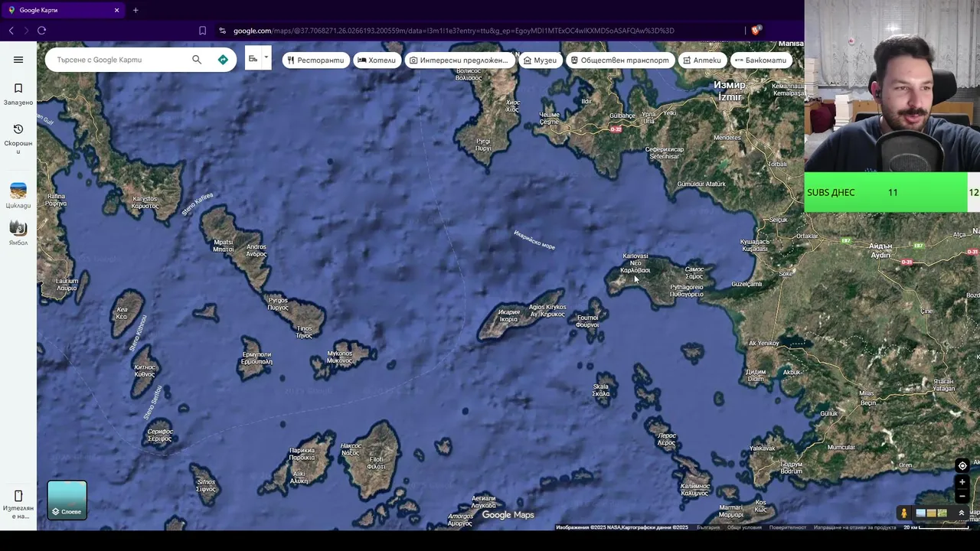Go back with the browser back arrow
The width and height of the screenshot is (980, 551).
(x=11, y=31)
